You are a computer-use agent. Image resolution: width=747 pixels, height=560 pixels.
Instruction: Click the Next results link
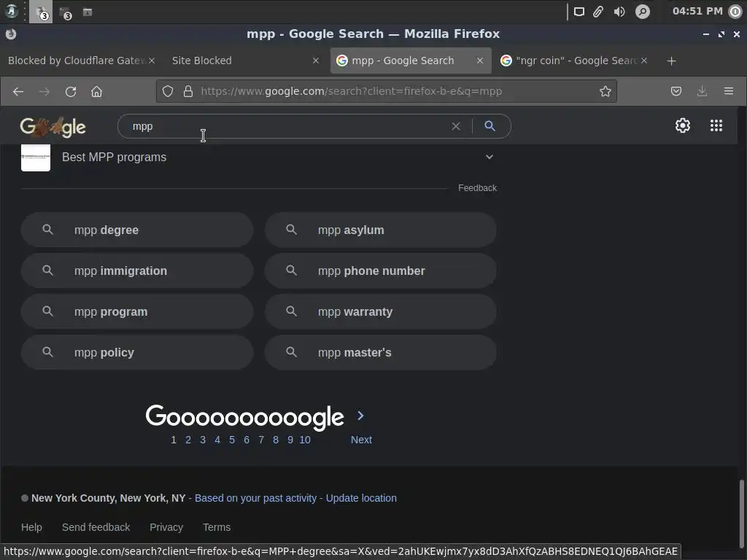[361, 440]
